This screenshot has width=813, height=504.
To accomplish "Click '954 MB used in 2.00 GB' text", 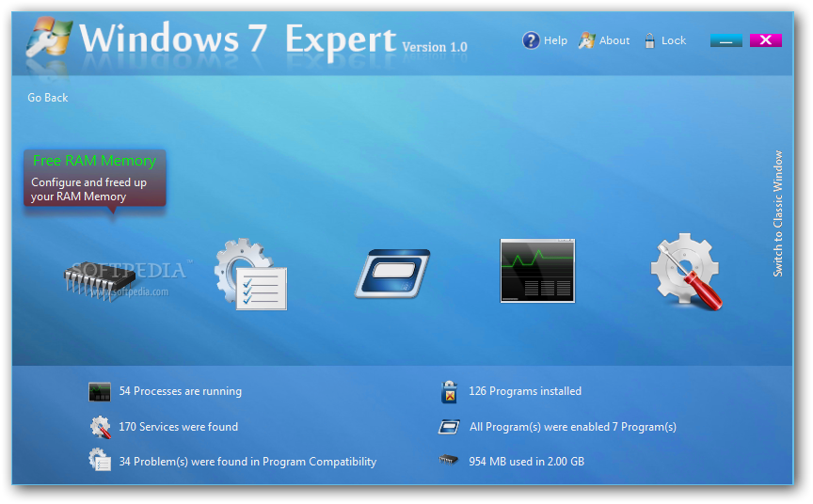I will click(x=526, y=462).
